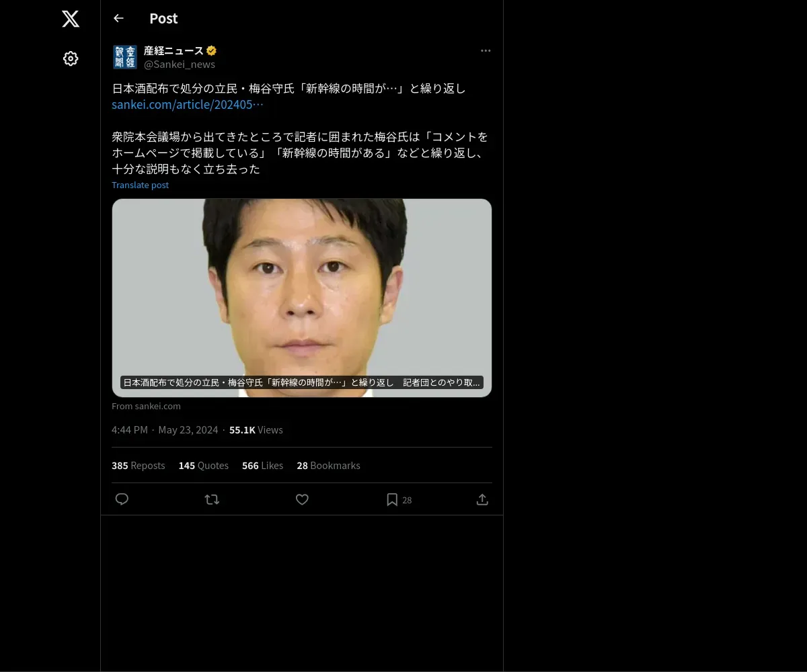807x672 pixels.
Task: Open the @Sankei_news handle link
Action: 180,64
